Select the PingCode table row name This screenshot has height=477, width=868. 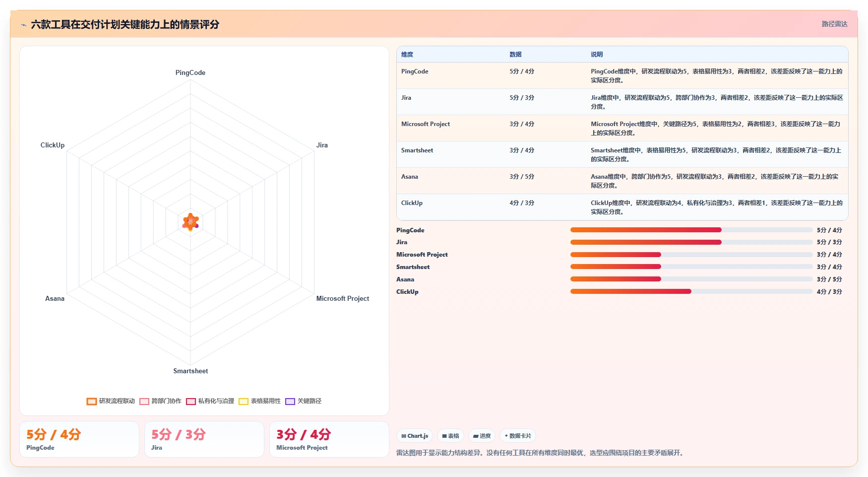[x=415, y=71]
